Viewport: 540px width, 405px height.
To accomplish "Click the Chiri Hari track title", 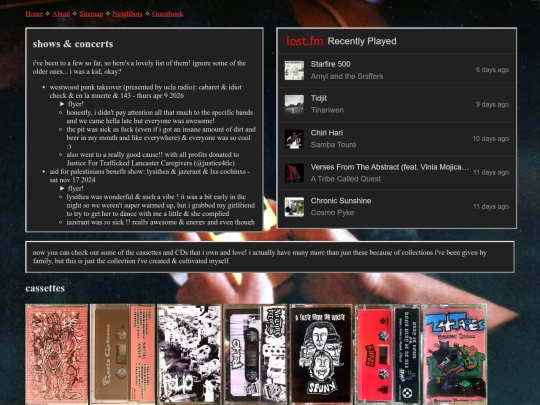I will [x=326, y=133].
